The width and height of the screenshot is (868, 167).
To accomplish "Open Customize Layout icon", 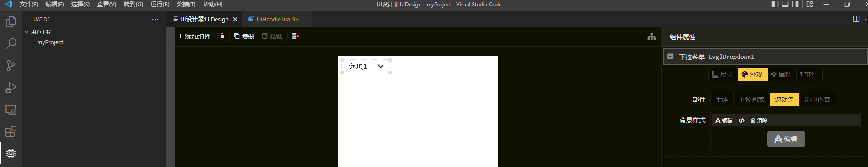I will [810, 4].
